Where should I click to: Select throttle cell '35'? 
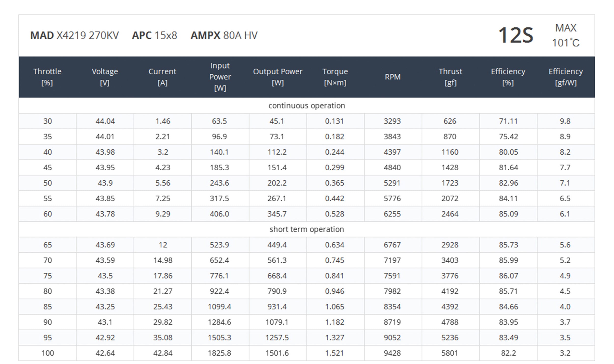pyautogui.click(x=48, y=136)
